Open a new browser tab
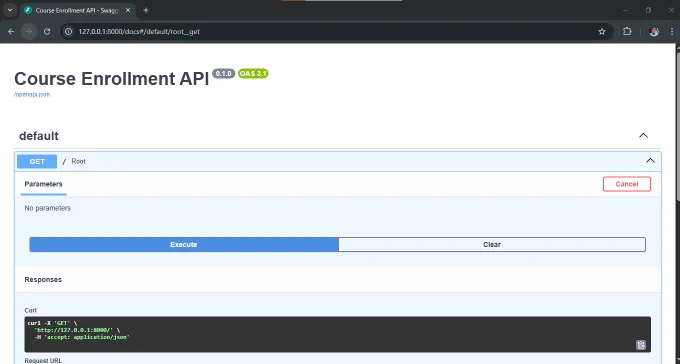 click(x=146, y=10)
